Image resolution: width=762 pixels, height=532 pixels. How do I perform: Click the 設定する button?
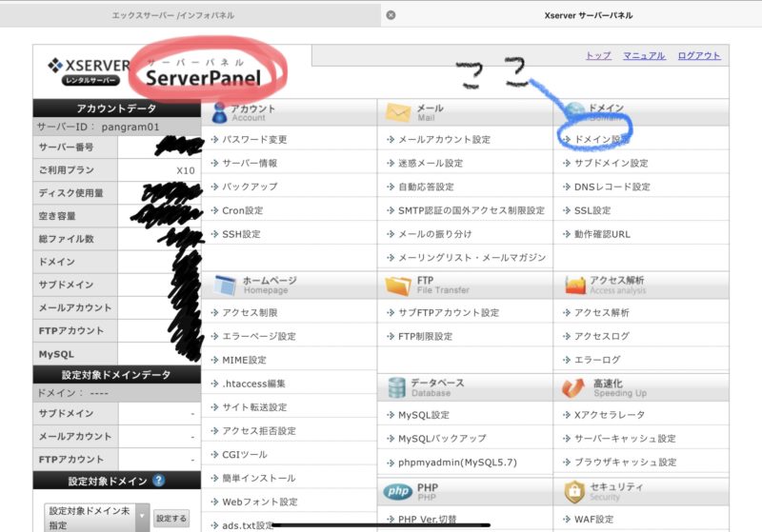[171, 518]
